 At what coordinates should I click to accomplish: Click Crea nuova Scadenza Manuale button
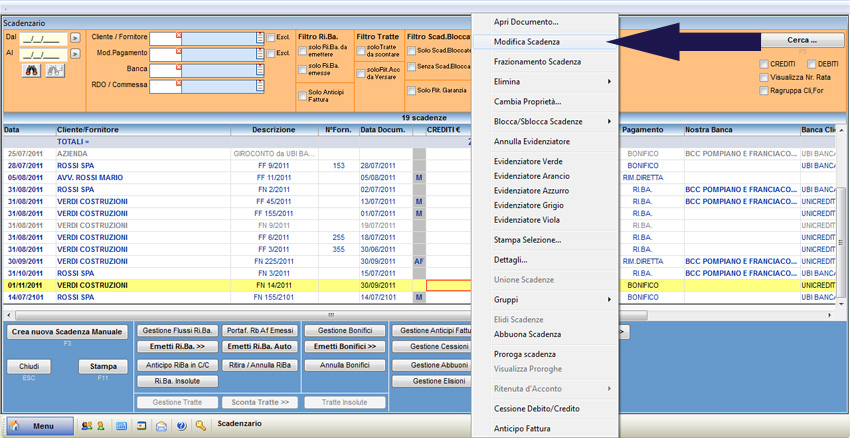tap(67, 331)
